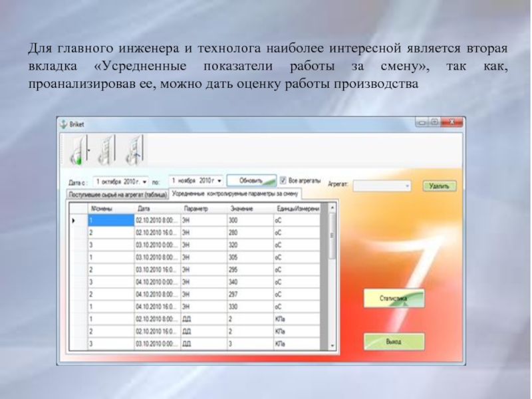Select "Усредненные контролируемые параметры за смену" tab
This screenshot has height=399, width=532.
click(x=235, y=194)
